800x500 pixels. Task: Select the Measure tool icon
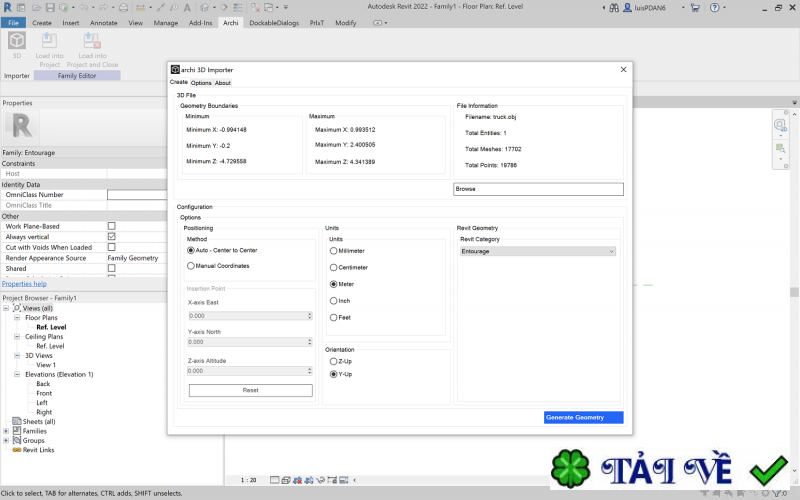(141, 8)
